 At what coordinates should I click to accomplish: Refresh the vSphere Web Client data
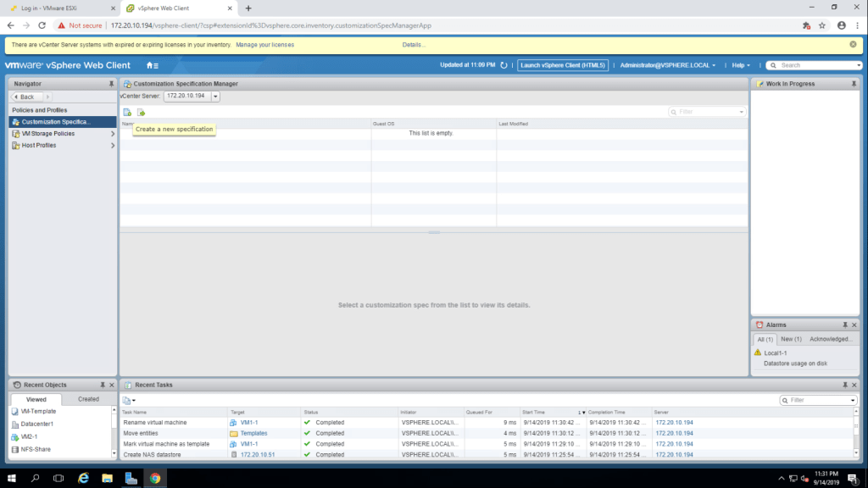point(504,65)
